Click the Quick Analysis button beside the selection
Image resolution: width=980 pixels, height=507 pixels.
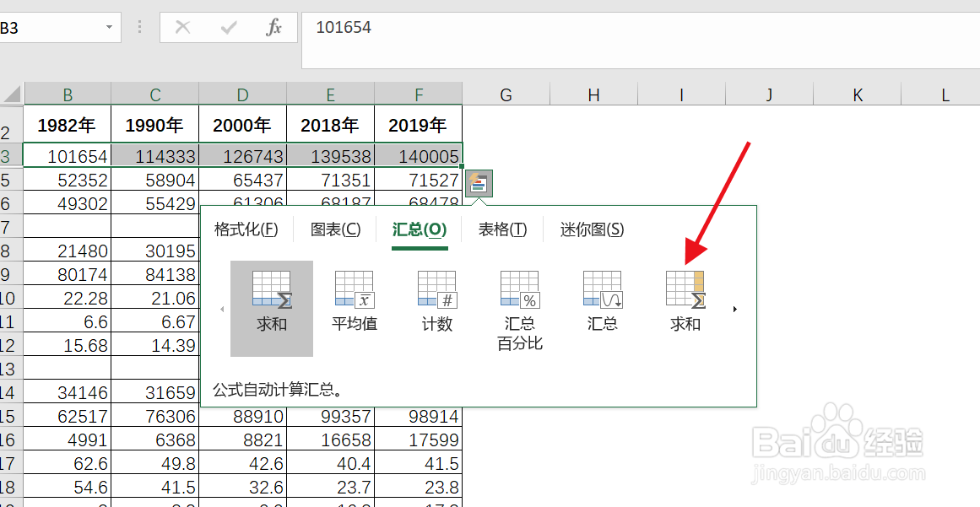[x=478, y=183]
